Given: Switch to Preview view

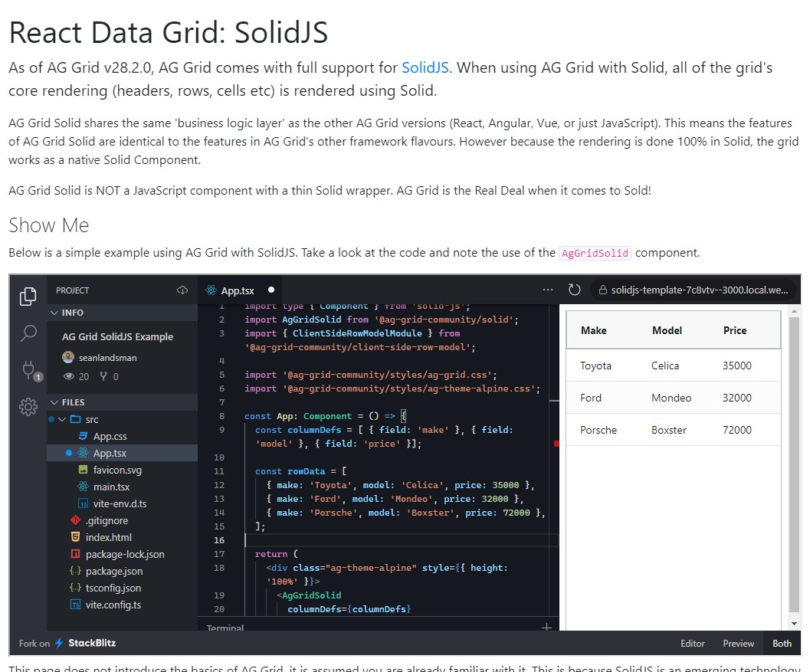Looking at the screenshot, I should point(738,643).
